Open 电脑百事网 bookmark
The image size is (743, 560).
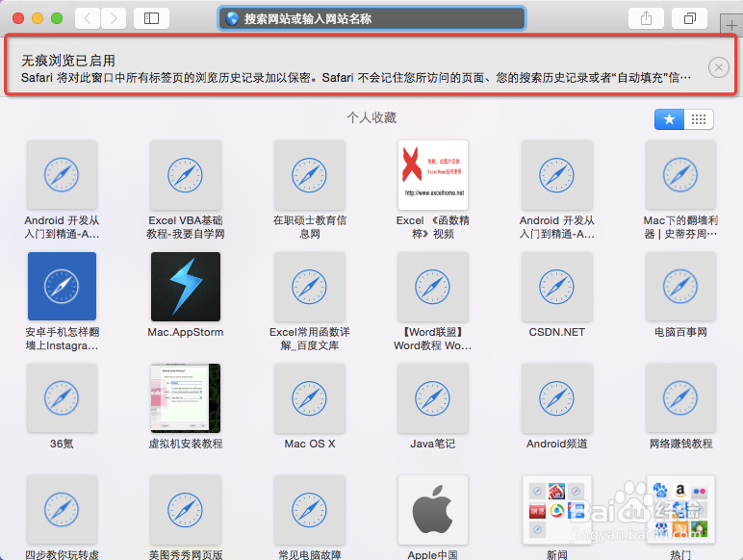[x=680, y=295]
